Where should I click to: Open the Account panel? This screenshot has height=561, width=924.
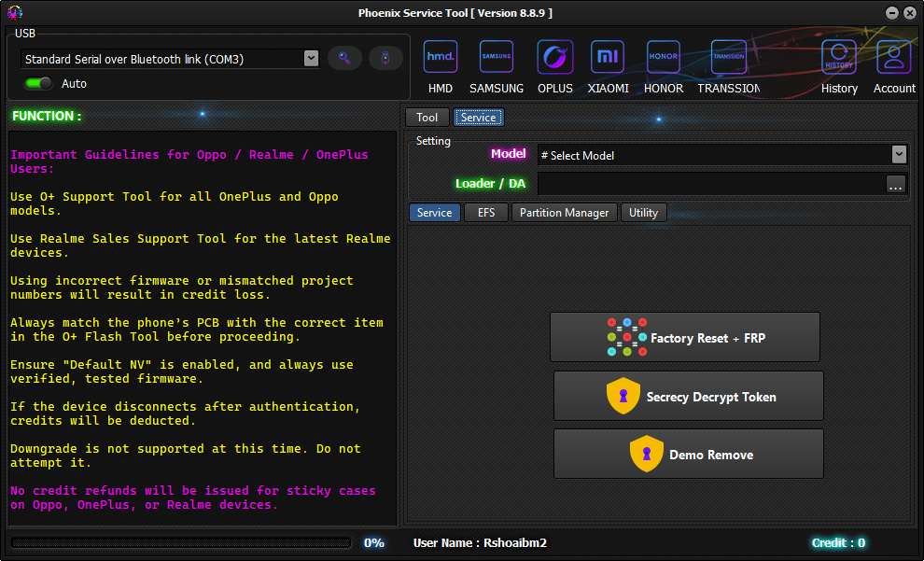[894, 66]
